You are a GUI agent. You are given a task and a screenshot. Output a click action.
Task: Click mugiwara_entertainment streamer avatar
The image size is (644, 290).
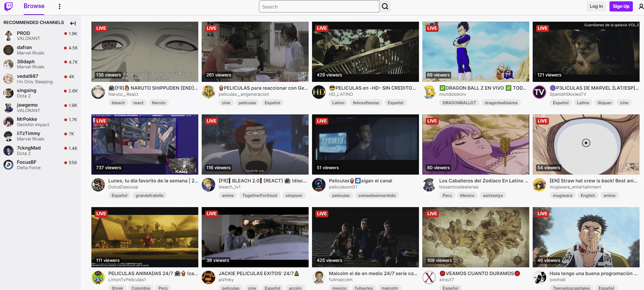pos(539,185)
